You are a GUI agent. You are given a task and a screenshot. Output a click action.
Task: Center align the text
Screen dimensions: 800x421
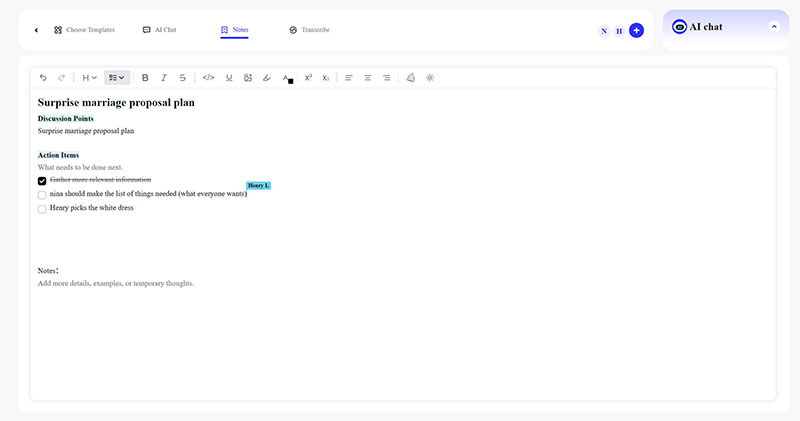[x=368, y=77]
